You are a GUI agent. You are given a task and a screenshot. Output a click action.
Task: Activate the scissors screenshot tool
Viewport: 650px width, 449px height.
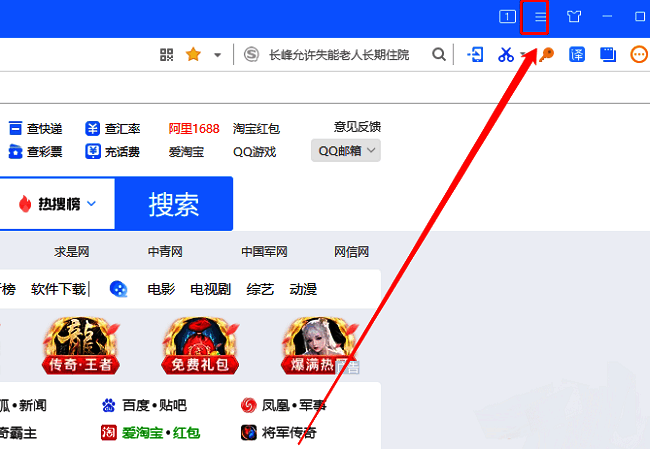click(506, 54)
